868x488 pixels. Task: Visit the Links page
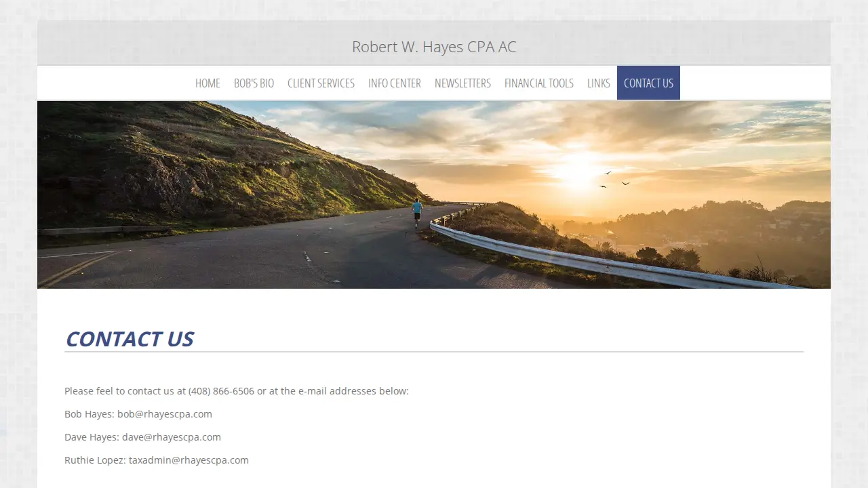[599, 83]
